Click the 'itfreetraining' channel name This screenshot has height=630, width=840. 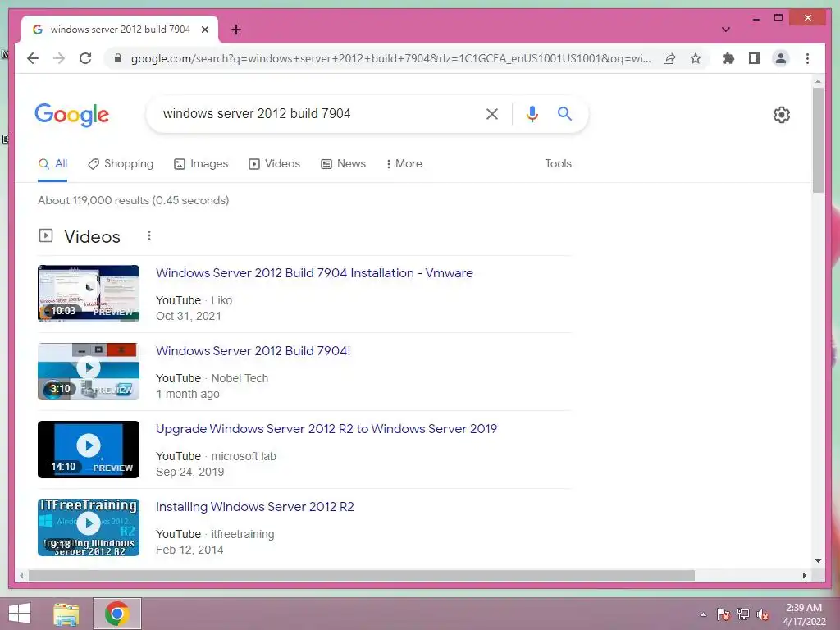point(243,534)
